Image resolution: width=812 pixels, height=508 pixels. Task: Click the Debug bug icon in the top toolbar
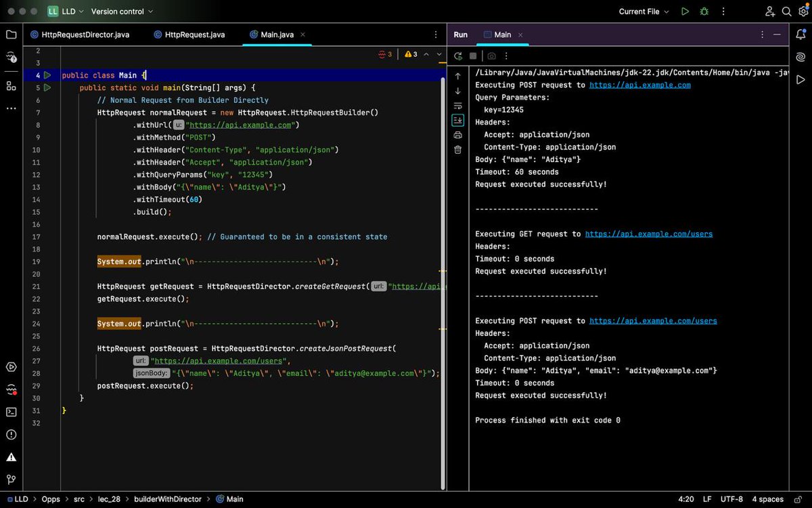coord(704,12)
